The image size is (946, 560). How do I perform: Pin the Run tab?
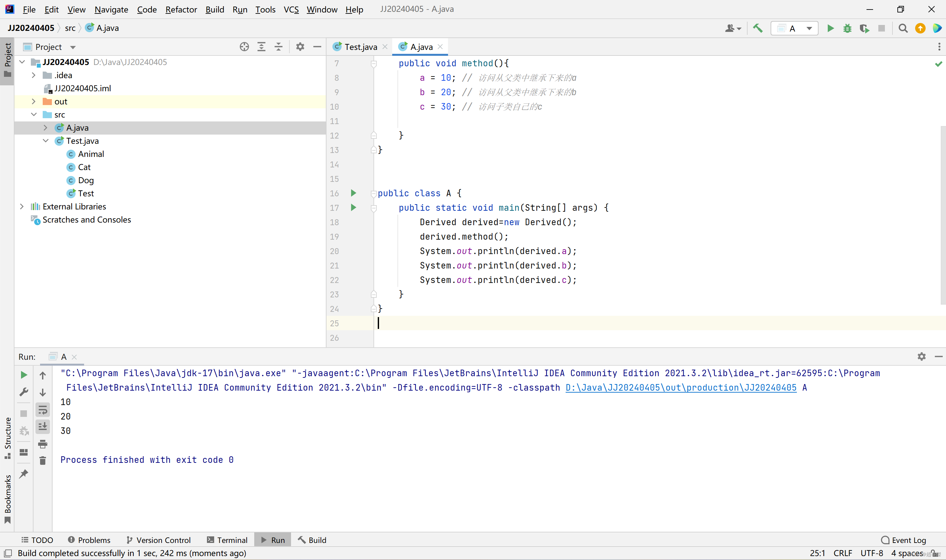[x=24, y=474]
